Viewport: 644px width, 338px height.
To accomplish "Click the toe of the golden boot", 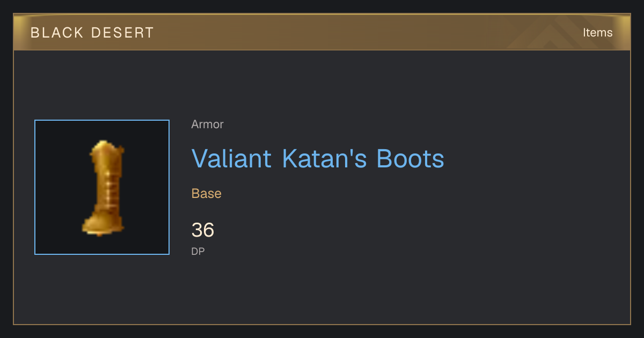I will [91, 226].
